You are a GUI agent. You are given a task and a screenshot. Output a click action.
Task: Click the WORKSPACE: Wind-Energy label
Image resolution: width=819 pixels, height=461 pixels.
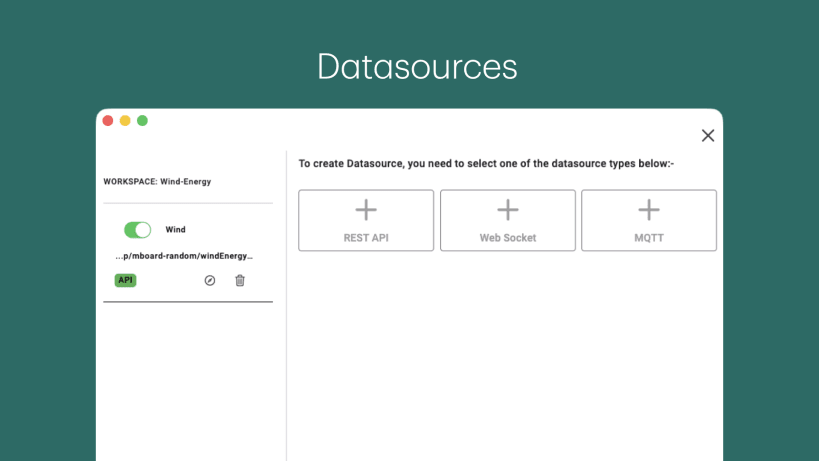click(x=157, y=182)
